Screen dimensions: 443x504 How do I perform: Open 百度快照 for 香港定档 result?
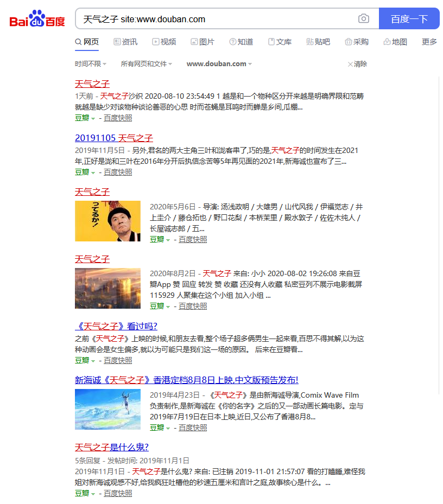(x=193, y=428)
